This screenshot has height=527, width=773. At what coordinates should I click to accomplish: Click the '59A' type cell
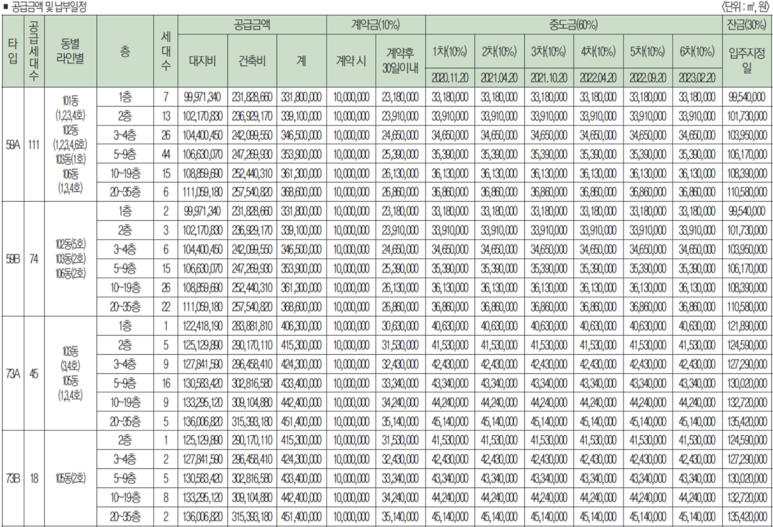click(12, 145)
